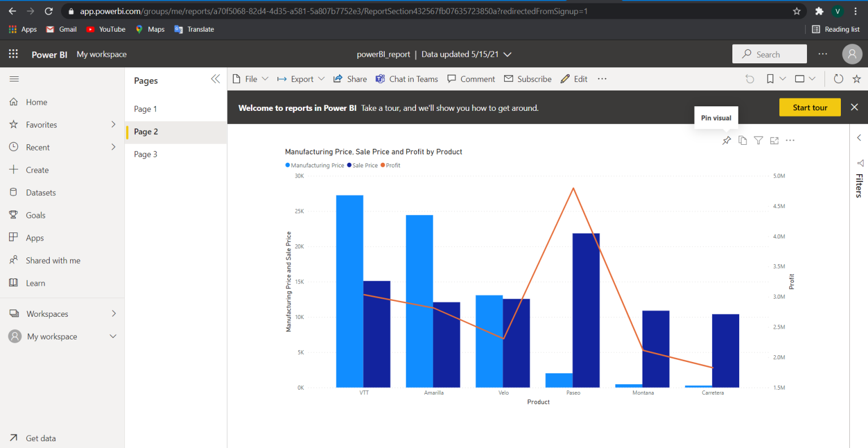The width and height of the screenshot is (868, 448).
Task: Mark this report as favorite
Action: pos(857,79)
